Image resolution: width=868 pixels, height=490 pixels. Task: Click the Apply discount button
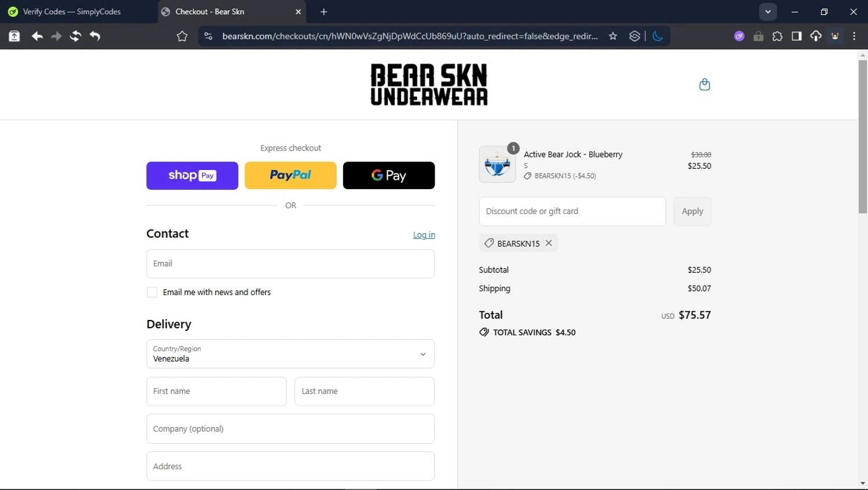click(692, 211)
